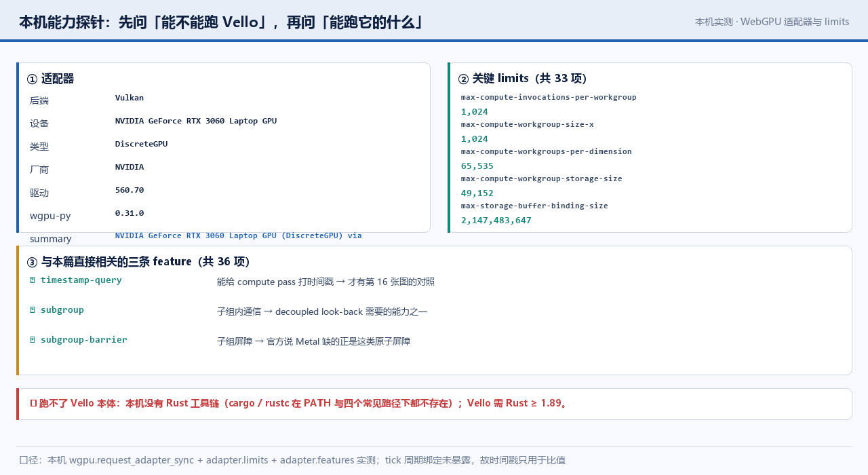Click the decoupled look-back description text
868x475 pixels.
322,311
